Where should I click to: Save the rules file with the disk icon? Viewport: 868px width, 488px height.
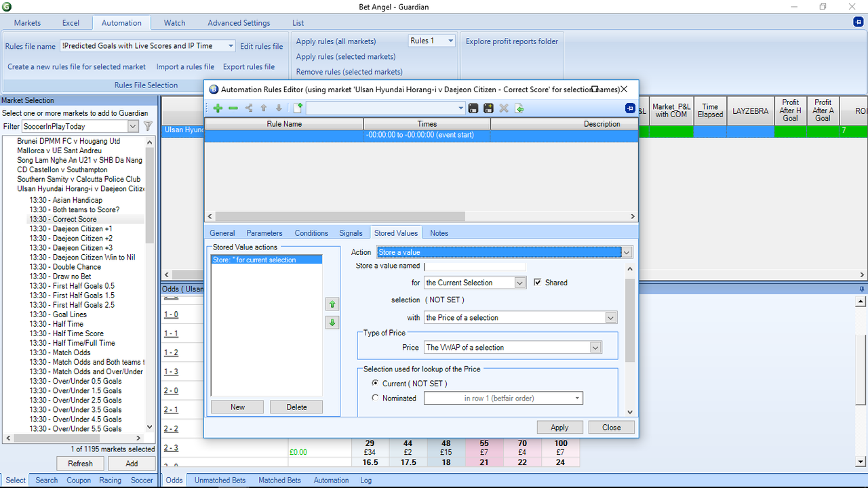(473, 108)
